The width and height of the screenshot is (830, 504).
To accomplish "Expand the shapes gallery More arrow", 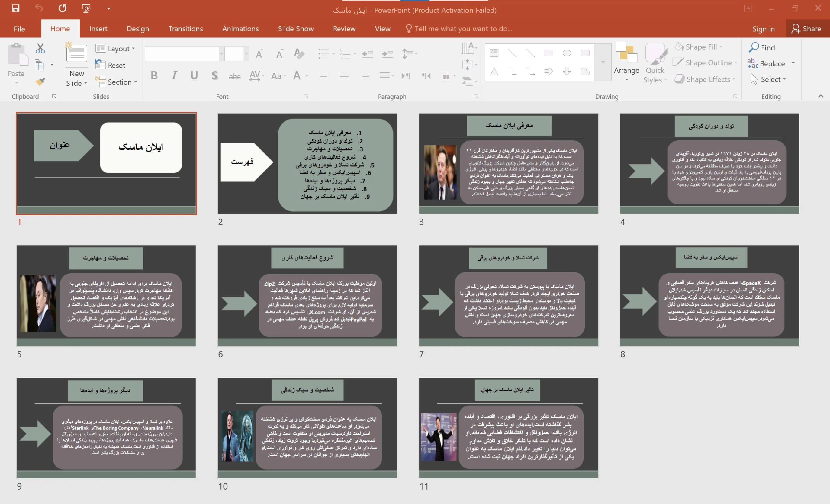I will 603,62.
